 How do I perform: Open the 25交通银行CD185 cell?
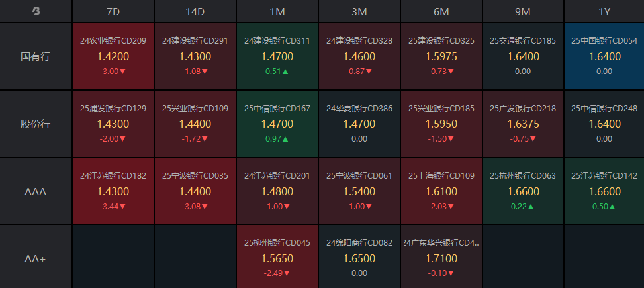pos(523,56)
